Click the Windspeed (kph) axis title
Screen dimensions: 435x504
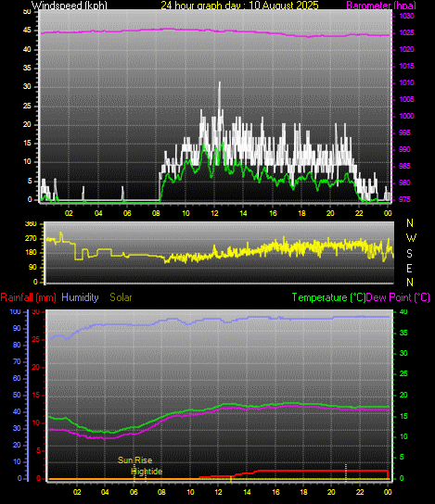(x=70, y=6)
